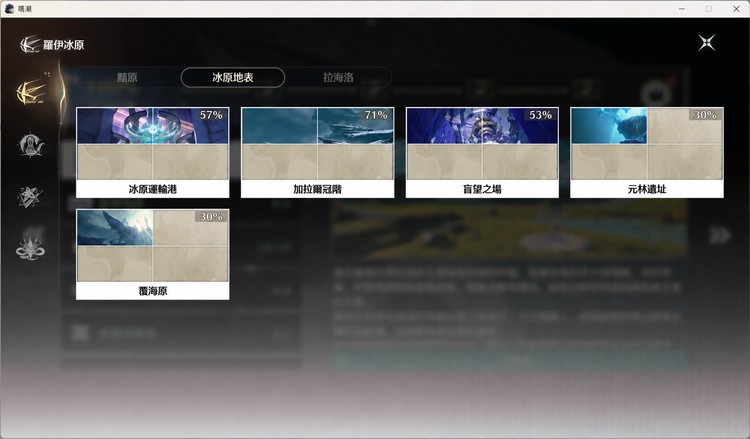Switch to the 黯原 tab
The image size is (750, 439).
click(x=127, y=77)
